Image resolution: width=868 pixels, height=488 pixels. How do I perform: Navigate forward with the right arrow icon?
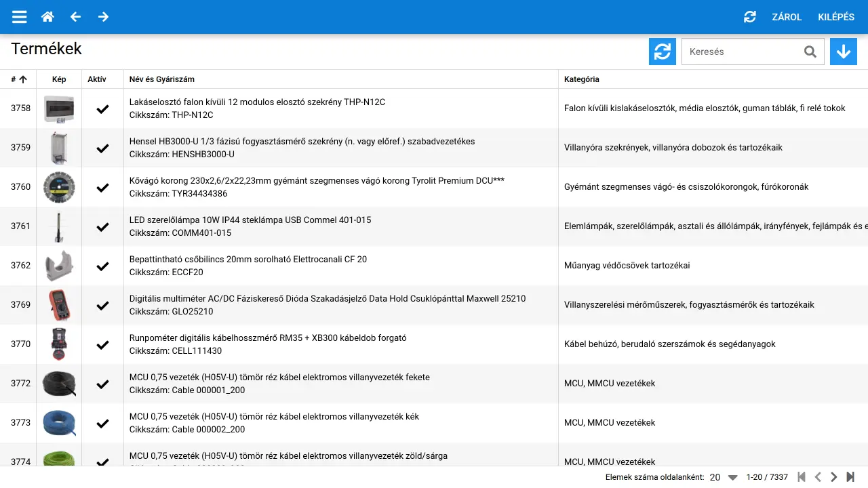(103, 16)
